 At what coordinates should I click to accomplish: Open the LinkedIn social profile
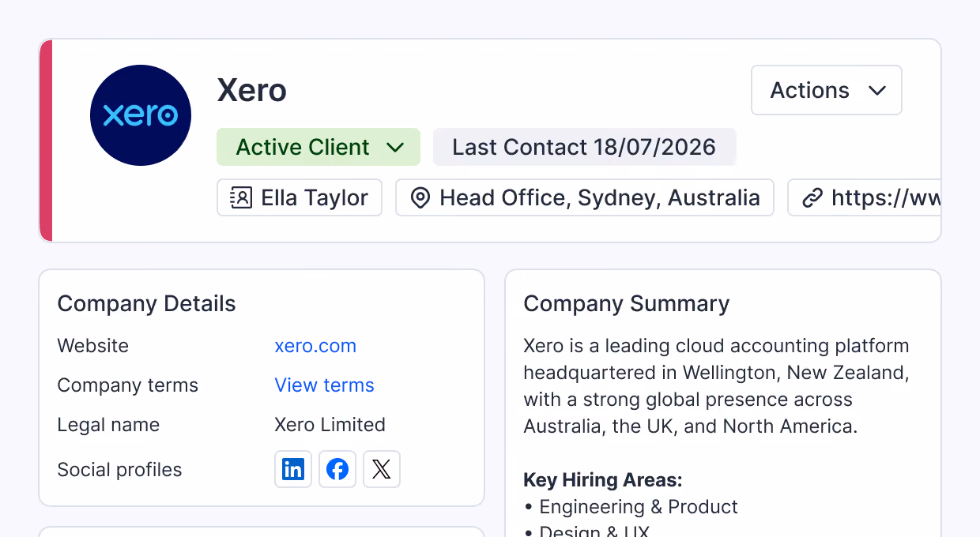(293, 469)
